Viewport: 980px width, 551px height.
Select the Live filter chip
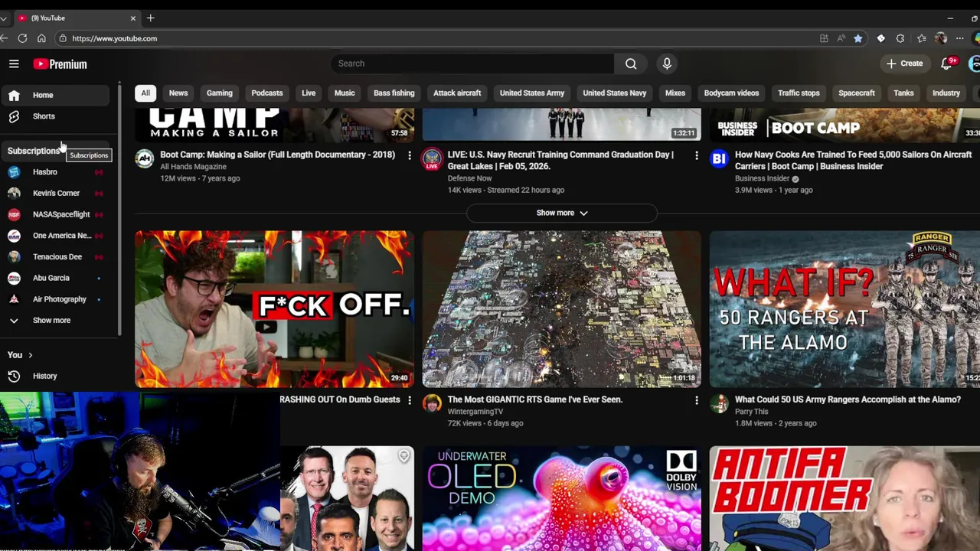pos(309,93)
